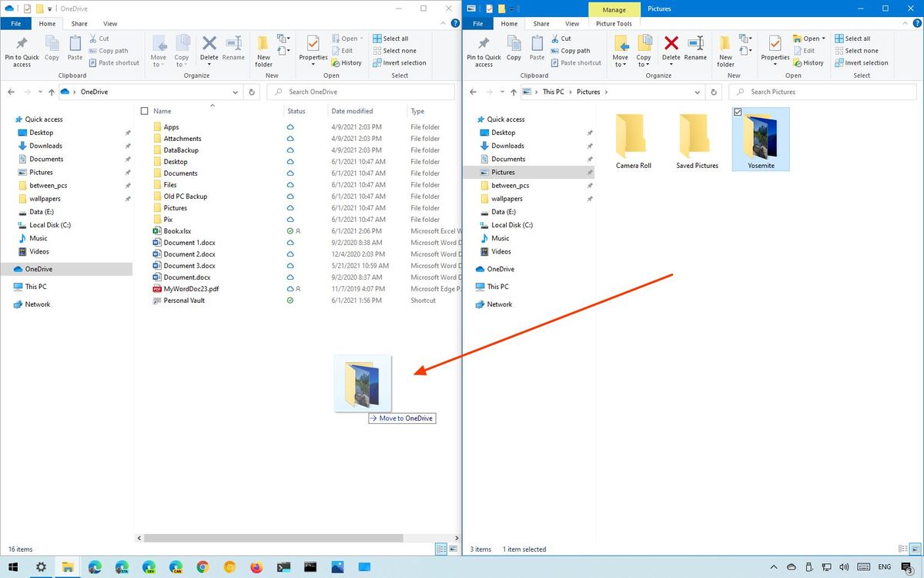Viewport: 924px width, 578px height.
Task: Open the Manage tab under Picture Tools
Action: (x=614, y=9)
